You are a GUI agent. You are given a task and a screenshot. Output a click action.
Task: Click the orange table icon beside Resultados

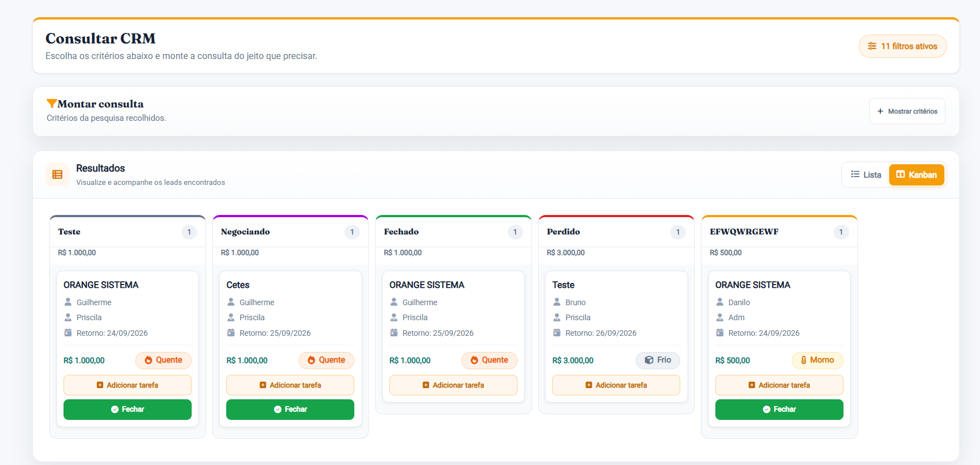[x=57, y=175]
